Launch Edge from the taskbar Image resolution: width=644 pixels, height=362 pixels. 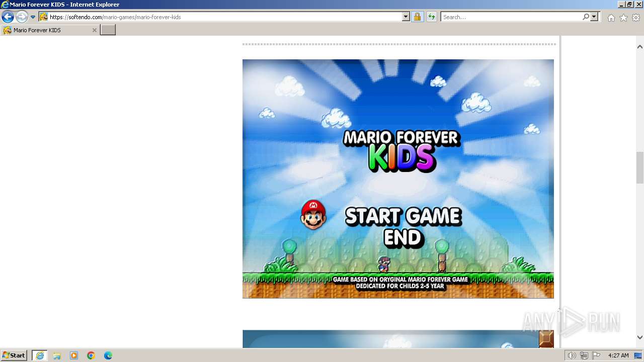click(108, 355)
